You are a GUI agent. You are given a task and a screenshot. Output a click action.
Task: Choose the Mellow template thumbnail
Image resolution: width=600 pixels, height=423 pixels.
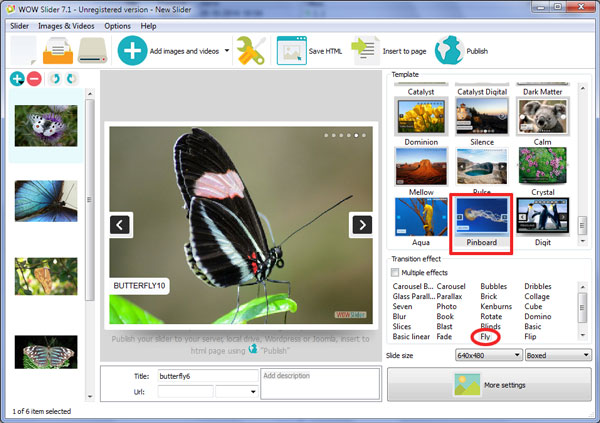(421, 167)
